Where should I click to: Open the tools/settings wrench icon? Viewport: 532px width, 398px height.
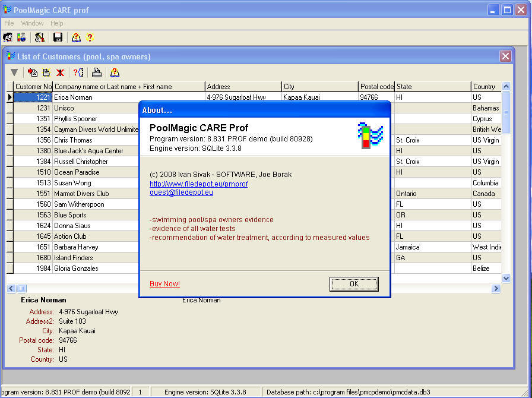pyautogui.click(x=40, y=37)
